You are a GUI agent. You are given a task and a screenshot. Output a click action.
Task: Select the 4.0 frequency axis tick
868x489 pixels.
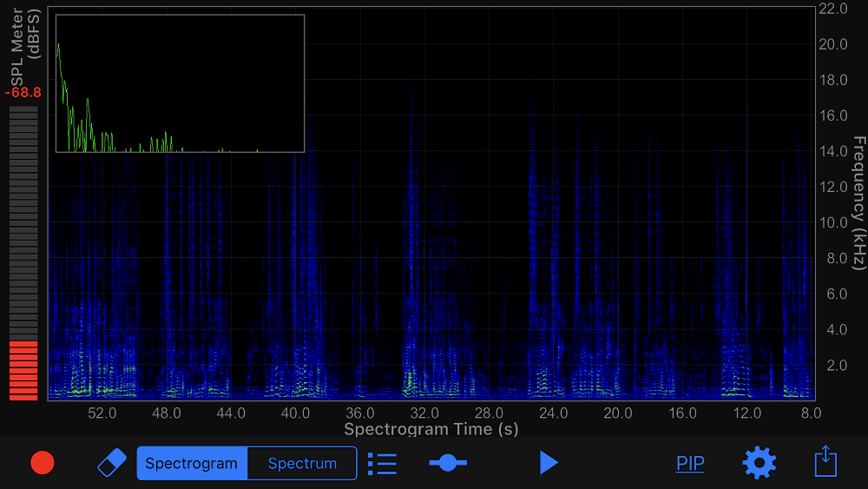837,330
